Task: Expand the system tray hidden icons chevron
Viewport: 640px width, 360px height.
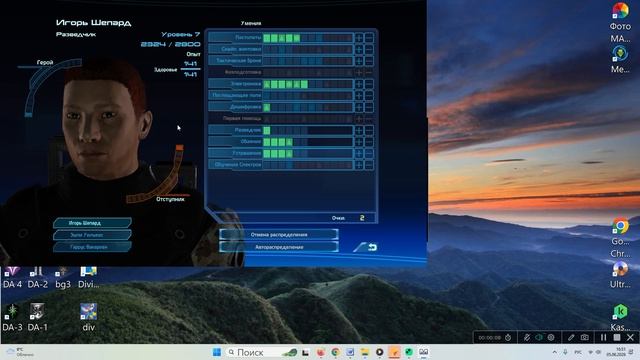Action: point(554,352)
